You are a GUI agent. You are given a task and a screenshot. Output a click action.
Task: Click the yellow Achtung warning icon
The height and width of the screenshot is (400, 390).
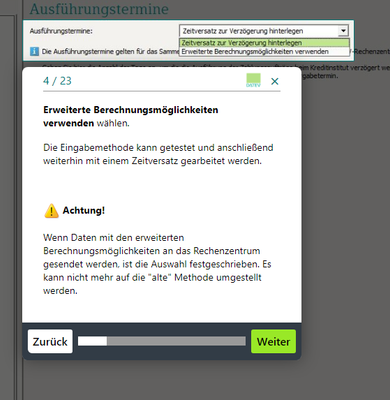click(51, 211)
